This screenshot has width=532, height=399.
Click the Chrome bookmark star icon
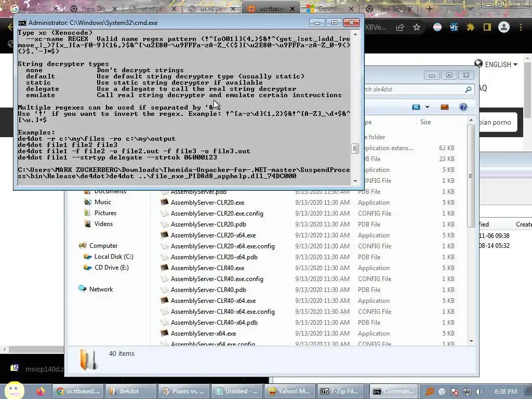[x=417, y=27]
